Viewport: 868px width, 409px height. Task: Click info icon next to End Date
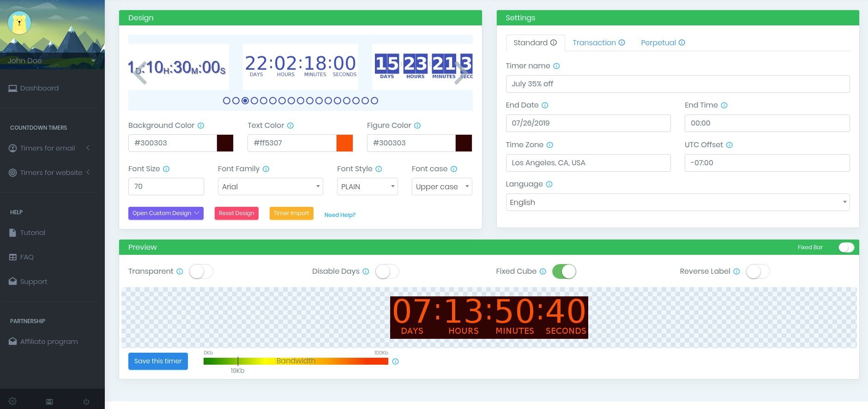point(545,105)
